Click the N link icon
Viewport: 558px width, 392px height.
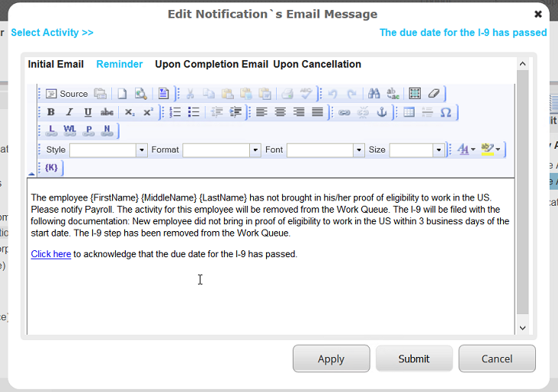click(107, 130)
